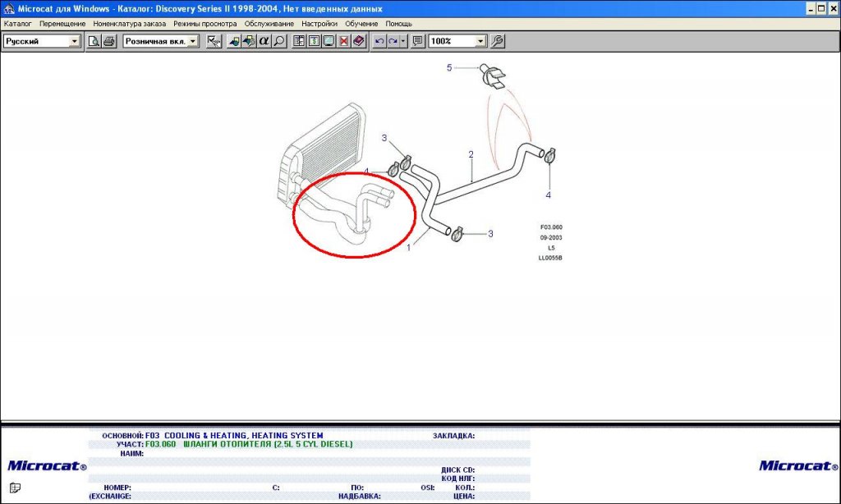The width and height of the screenshot is (841, 504).
Task: Click the 'F03.060' section code text
Action: click(x=160, y=444)
